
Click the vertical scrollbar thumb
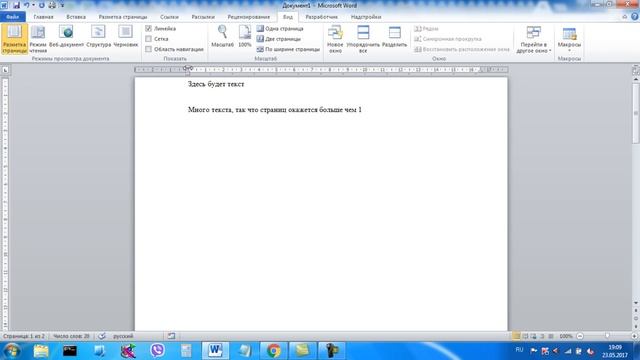click(x=636, y=113)
